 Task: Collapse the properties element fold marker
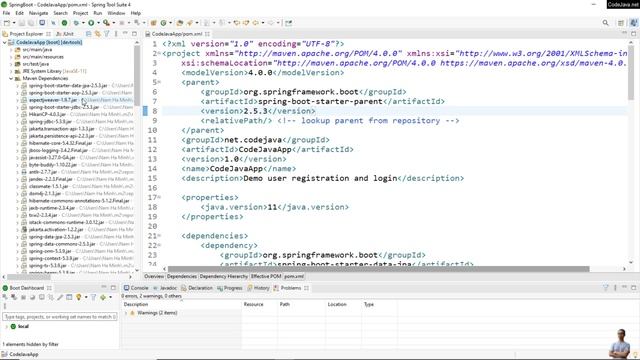coord(159,198)
